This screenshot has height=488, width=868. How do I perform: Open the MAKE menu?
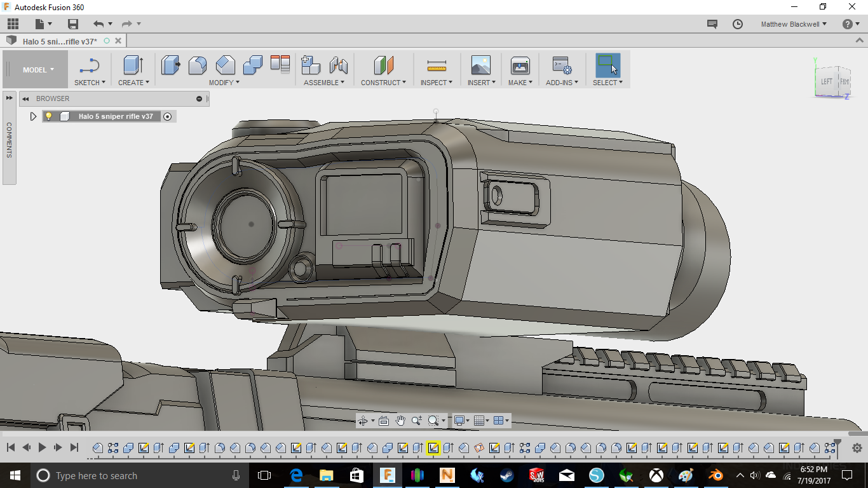pyautogui.click(x=520, y=83)
